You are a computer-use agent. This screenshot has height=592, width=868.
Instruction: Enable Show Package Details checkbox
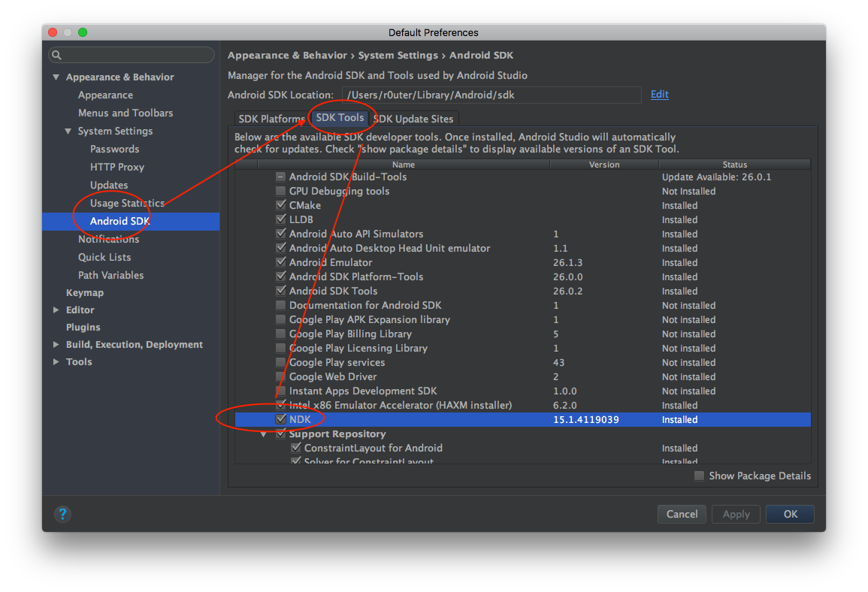[x=700, y=476]
